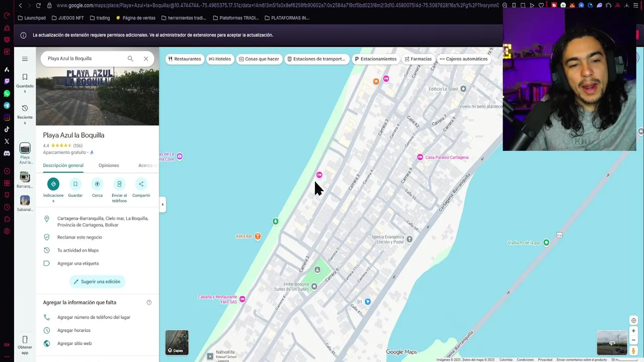644x362 pixels.
Task: Filter by Estaciones de transporte chip
Action: click(x=316, y=59)
